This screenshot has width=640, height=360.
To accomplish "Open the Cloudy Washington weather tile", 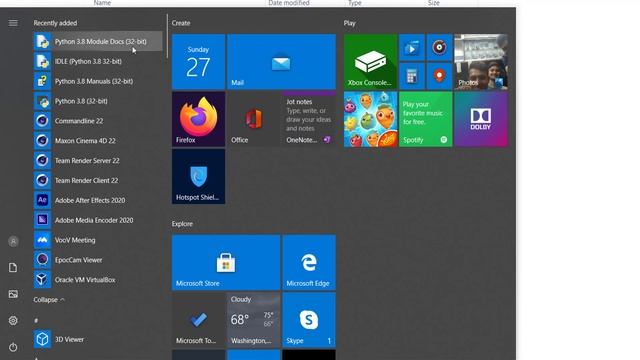I will [x=254, y=320].
